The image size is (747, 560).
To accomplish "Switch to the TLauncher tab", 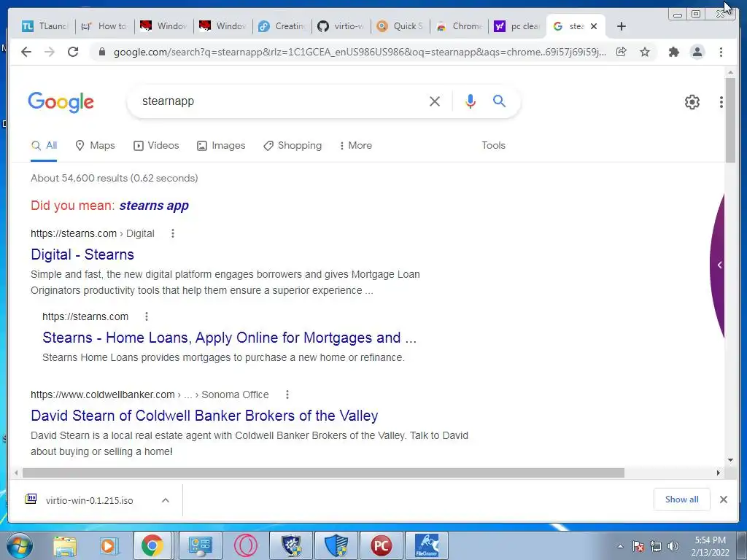I will tap(45, 26).
